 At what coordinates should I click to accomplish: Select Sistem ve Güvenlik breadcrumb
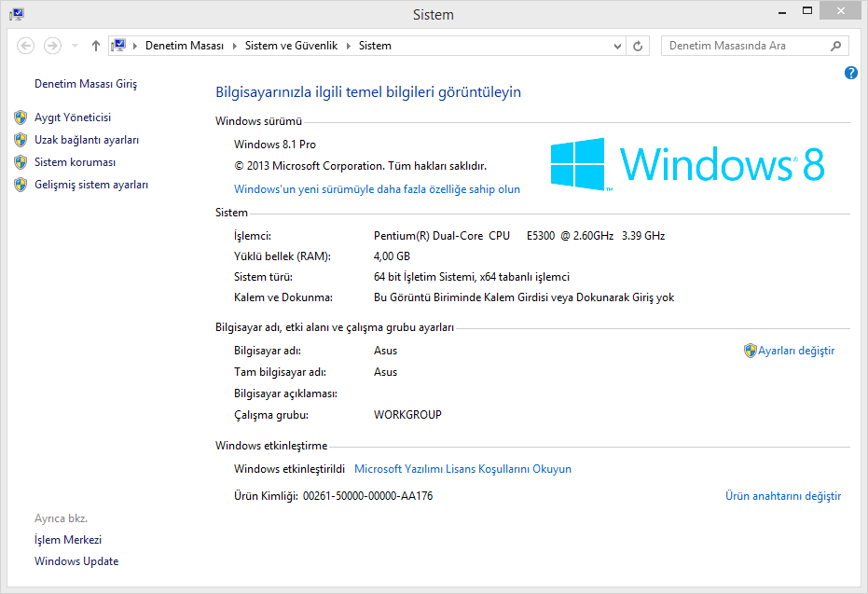pyautogui.click(x=291, y=46)
